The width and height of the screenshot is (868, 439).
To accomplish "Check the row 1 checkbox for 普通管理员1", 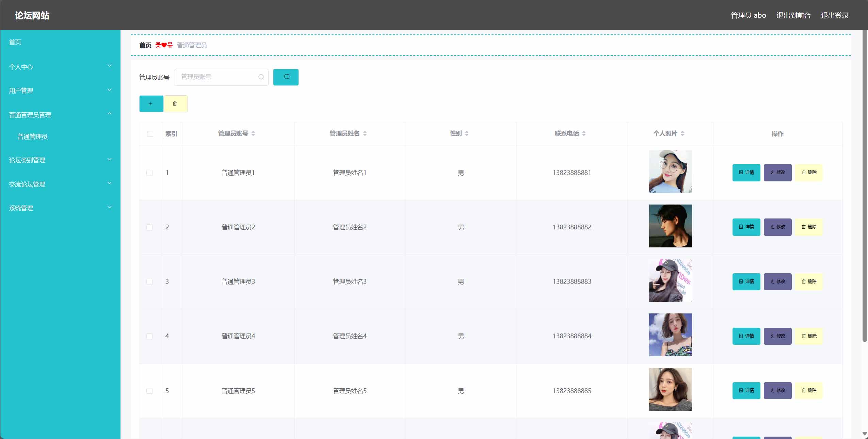I will coord(149,173).
